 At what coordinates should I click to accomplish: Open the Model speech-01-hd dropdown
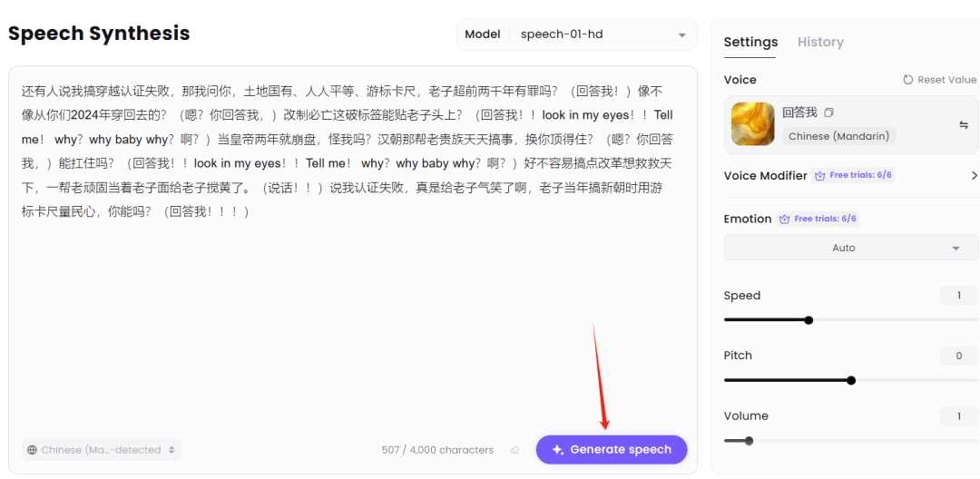click(x=577, y=34)
